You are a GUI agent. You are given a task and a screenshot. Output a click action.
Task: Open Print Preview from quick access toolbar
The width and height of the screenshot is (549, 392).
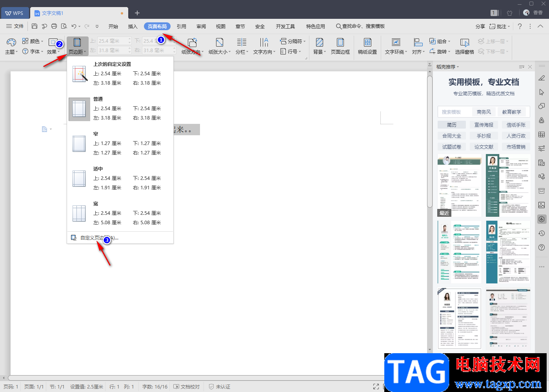[64, 26]
